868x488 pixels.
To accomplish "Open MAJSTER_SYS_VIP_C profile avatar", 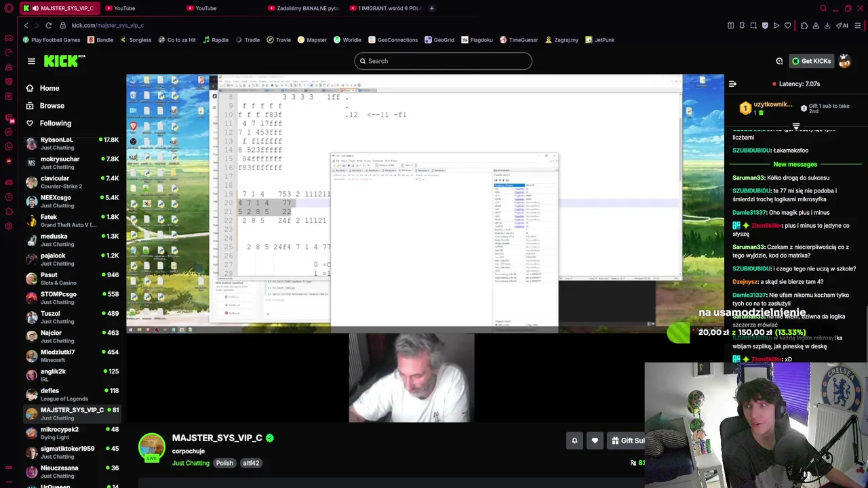I will tap(151, 447).
